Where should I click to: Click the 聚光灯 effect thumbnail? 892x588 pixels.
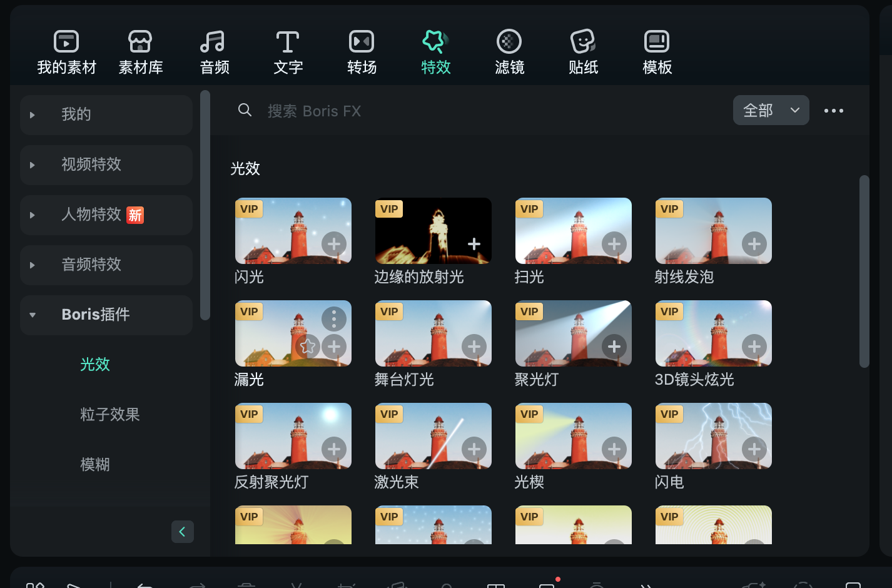click(x=573, y=333)
